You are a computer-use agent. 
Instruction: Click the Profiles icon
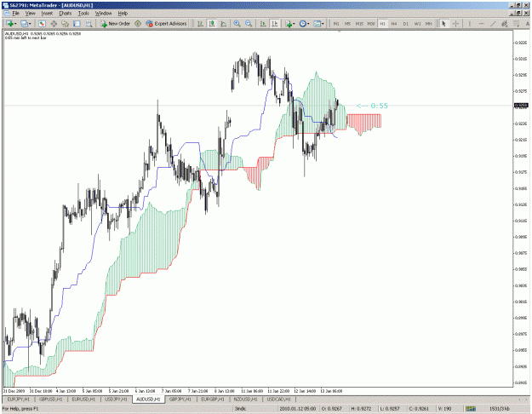click(24, 24)
